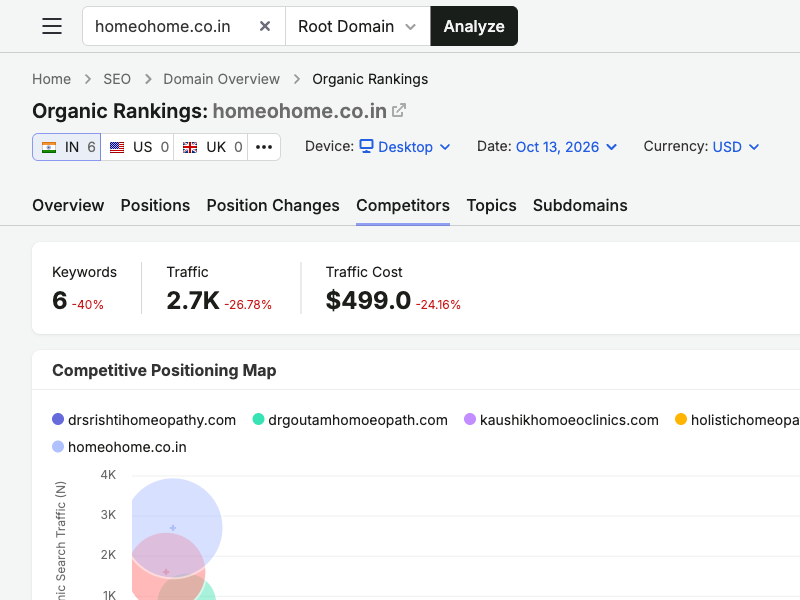Click the 4K axis label

108,475
